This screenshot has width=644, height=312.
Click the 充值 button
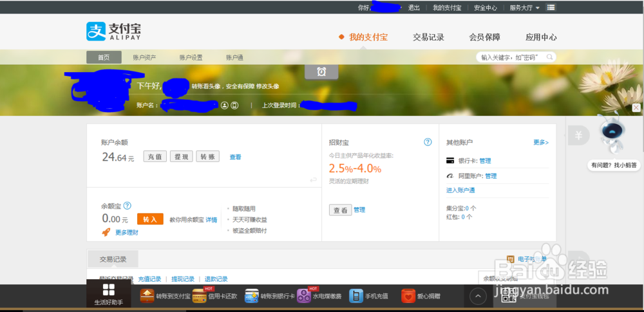point(155,156)
